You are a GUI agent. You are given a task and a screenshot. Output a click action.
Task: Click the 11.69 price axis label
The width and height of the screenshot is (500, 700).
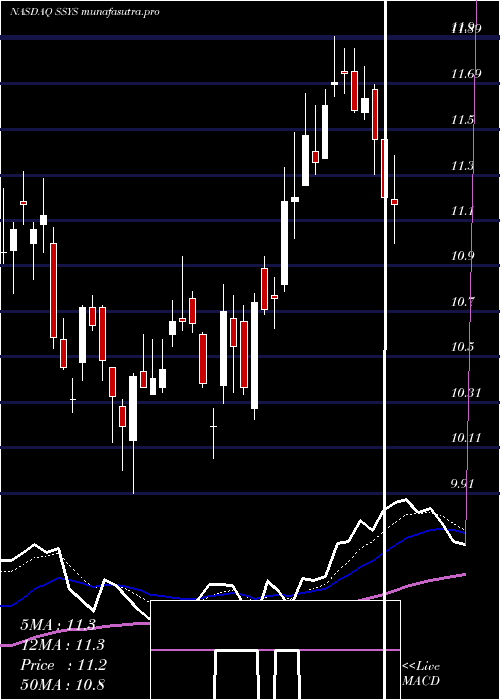465,74
